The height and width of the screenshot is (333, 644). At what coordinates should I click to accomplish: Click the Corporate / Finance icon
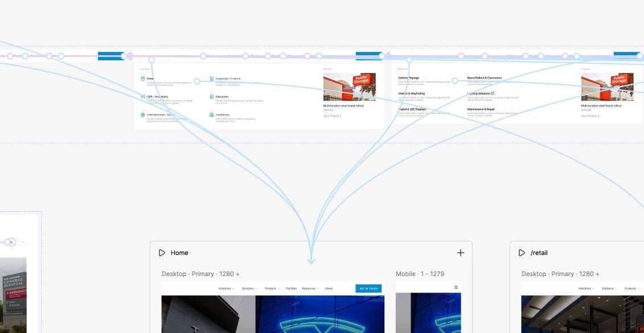tap(211, 79)
